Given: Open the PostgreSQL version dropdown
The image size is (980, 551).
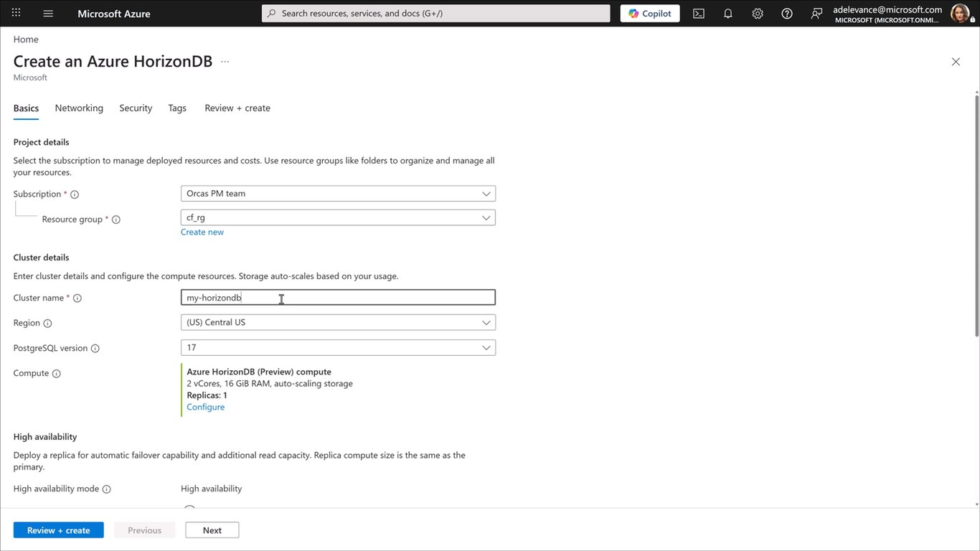Looking at the screenshot, I should [338, 347].
